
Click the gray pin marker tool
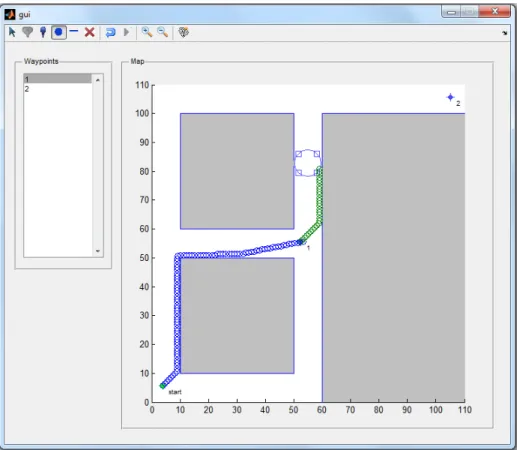click(x=28, y=32)
